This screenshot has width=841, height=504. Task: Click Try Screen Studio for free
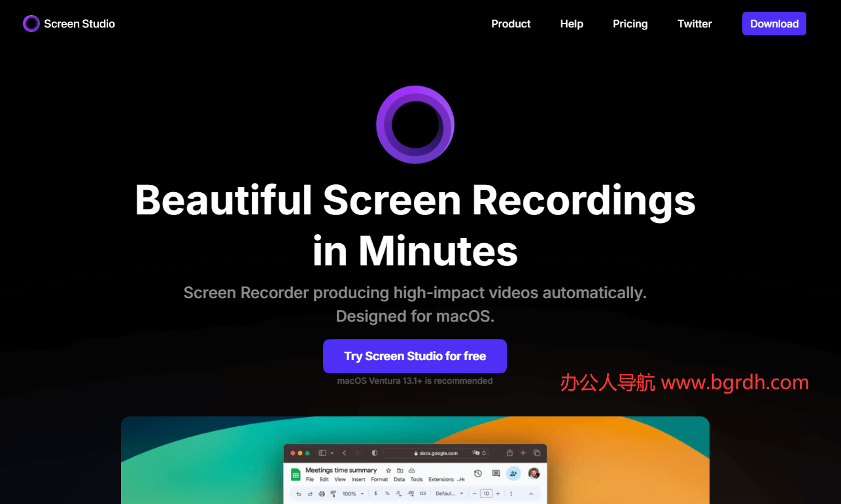coord(415,356)
